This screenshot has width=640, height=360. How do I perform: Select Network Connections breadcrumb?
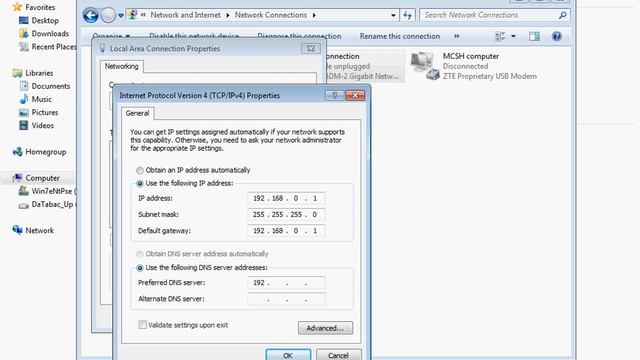click(x=271, y=15)
